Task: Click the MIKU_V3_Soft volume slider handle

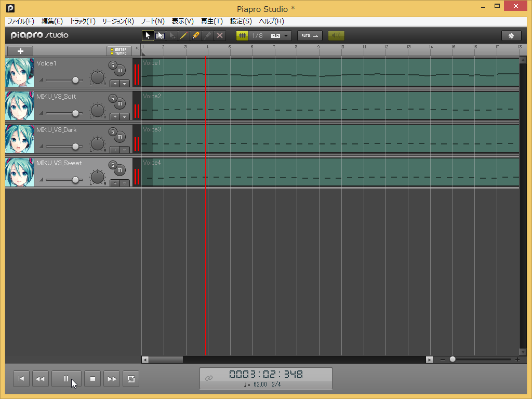Action: pos(75,113)
